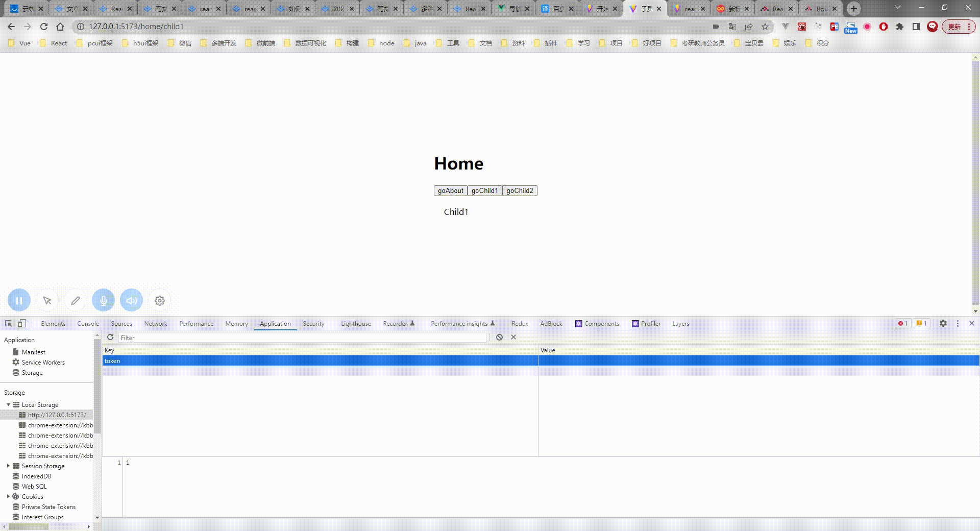Toggle the speaker sound in recording overlay
The height and width of the screenshot is (531, 980).
click(131, 301)
